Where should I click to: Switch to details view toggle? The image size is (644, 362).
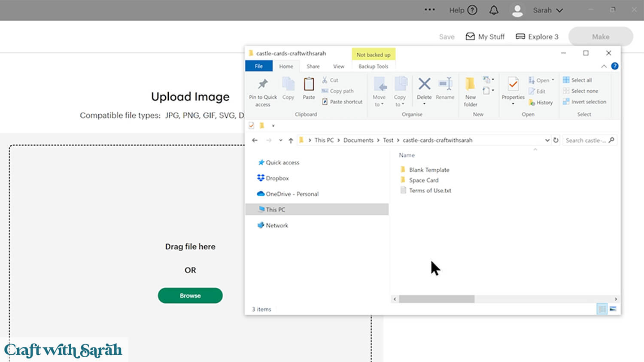click(602, 309)
